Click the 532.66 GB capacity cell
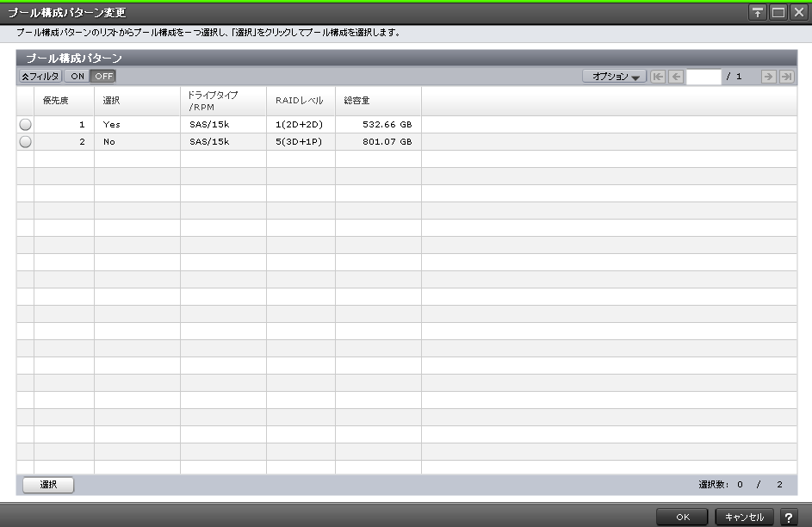This screenshot has height=527, width=812. click(379, 125)
